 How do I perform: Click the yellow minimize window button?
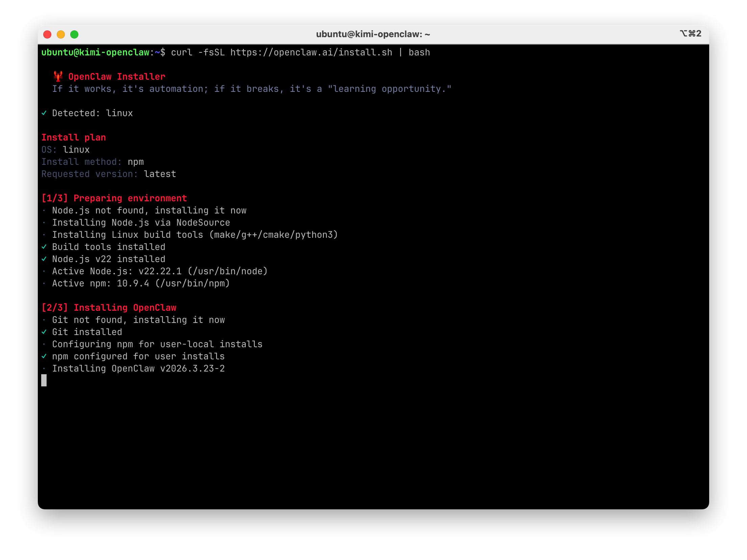tap(61, 34)
